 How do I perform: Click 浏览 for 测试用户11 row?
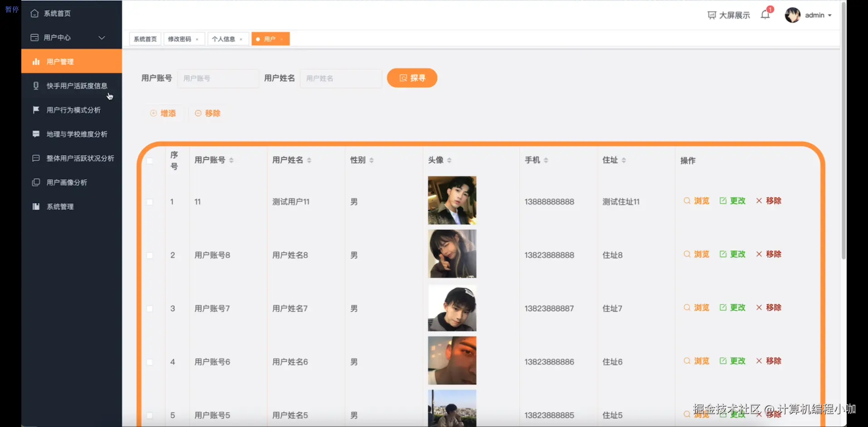(697, 201)
